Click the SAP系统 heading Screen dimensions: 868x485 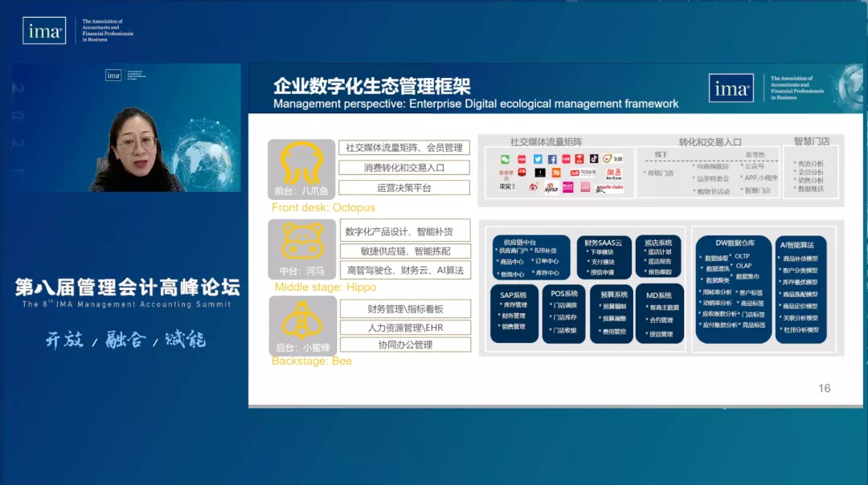click(x=513, y=295)
